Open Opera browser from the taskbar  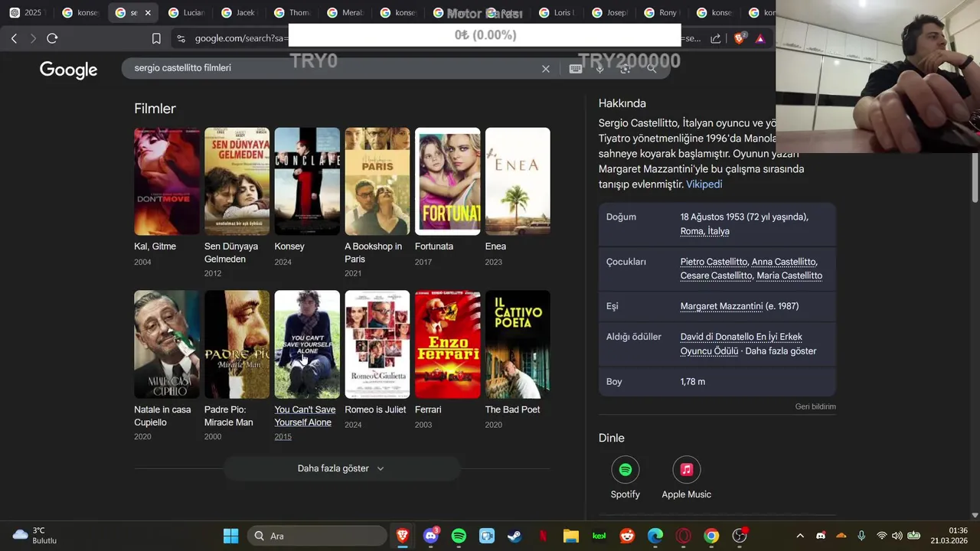(x=684, y=536)
